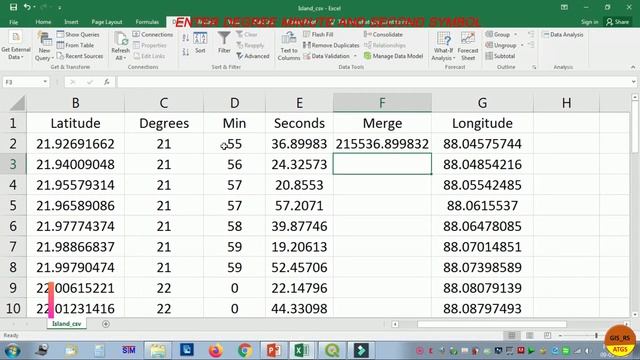640x360 pixels.
Task: Switch to the Formulas tab
Action: click(x=147, y=22)
